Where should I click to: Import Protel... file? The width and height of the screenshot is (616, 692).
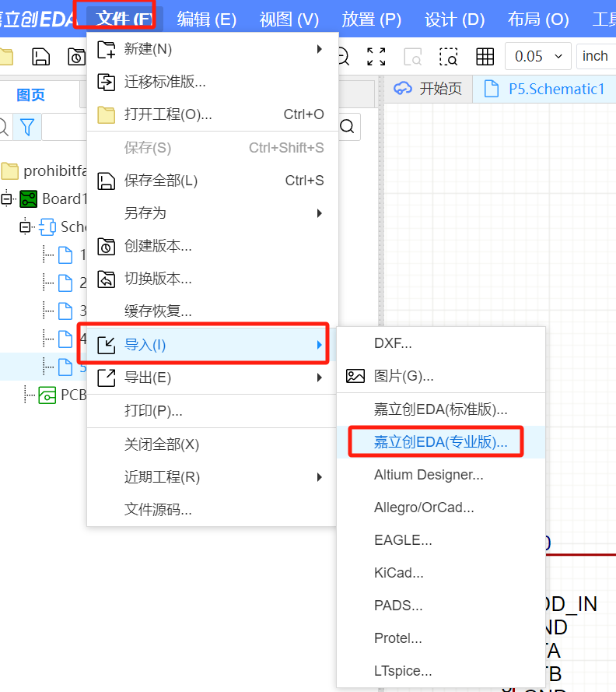click(441, 638)
